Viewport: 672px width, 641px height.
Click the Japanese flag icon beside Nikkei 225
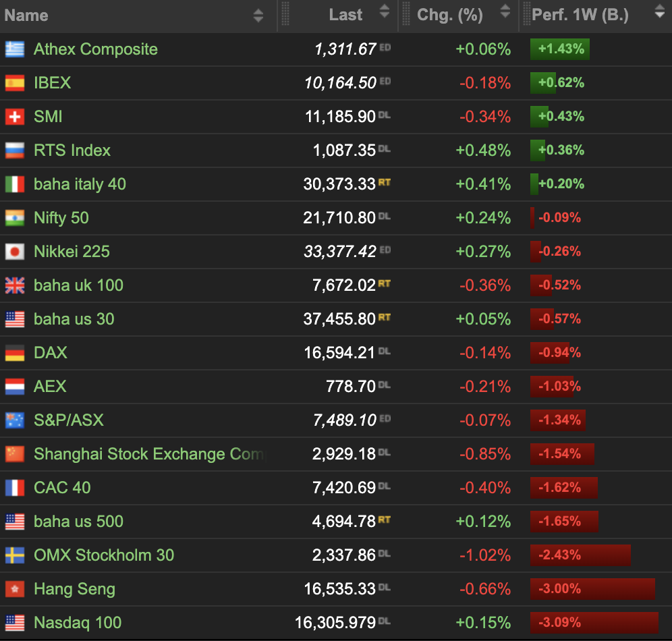click(15, 252)
